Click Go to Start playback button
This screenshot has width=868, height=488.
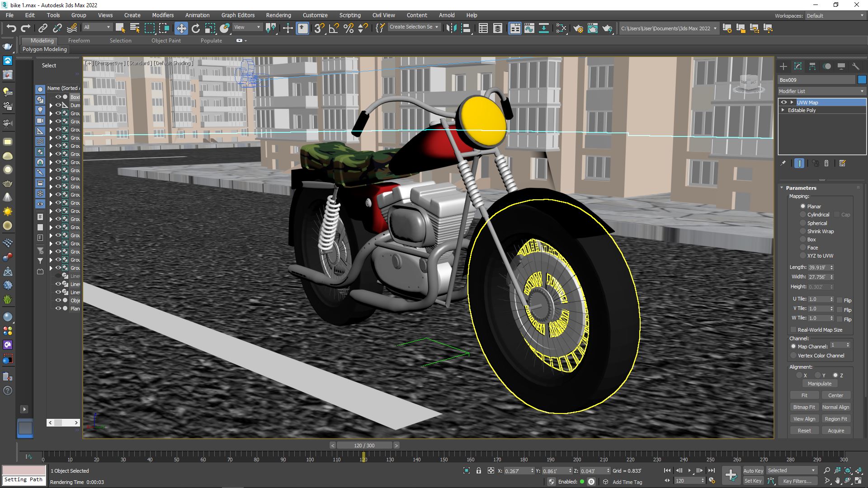(667, 470)
